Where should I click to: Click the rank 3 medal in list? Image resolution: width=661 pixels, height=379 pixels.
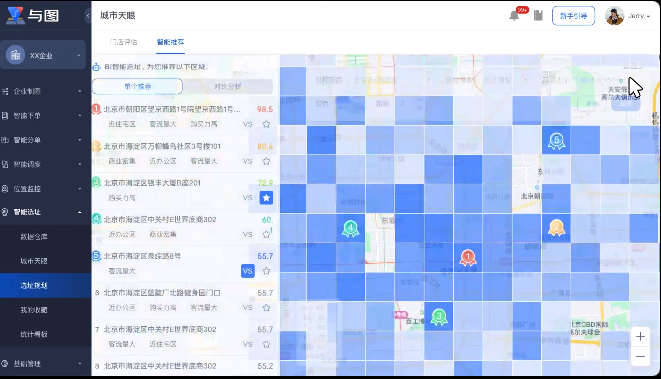coord(96,182)
